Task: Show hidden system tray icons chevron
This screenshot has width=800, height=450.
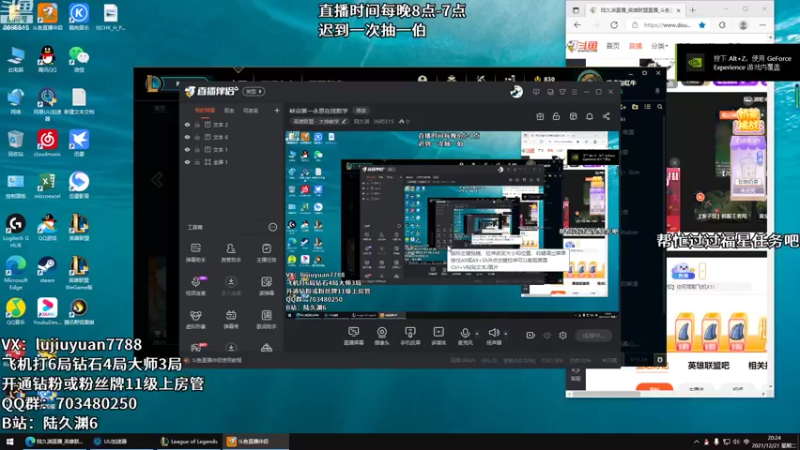Action: click(x=696, y=442)
